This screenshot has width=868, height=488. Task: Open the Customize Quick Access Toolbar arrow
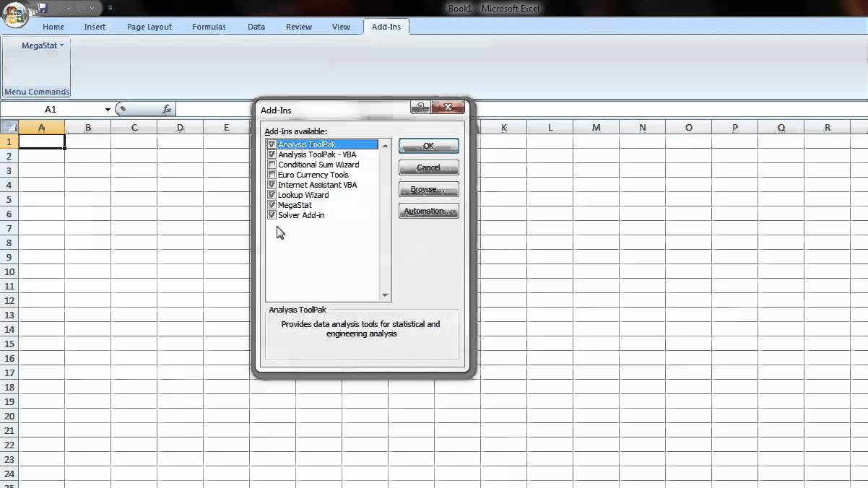110,9
